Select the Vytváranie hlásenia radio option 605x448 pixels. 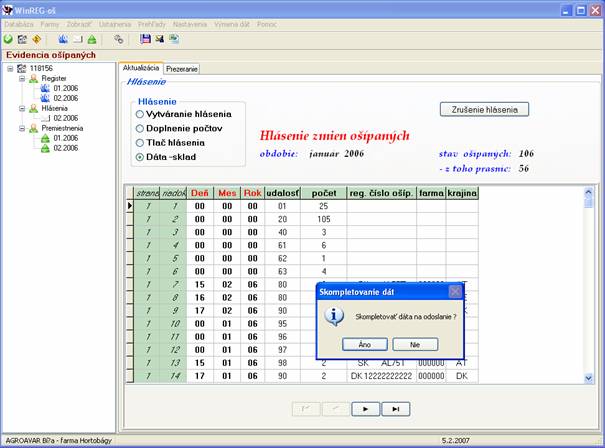140,114
